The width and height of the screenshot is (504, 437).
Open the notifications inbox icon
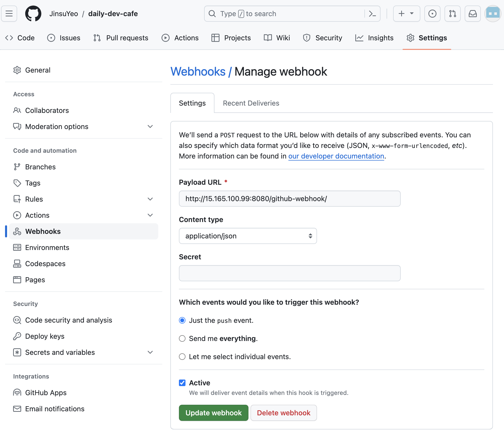pyautogui.click(x=472, y=14)
